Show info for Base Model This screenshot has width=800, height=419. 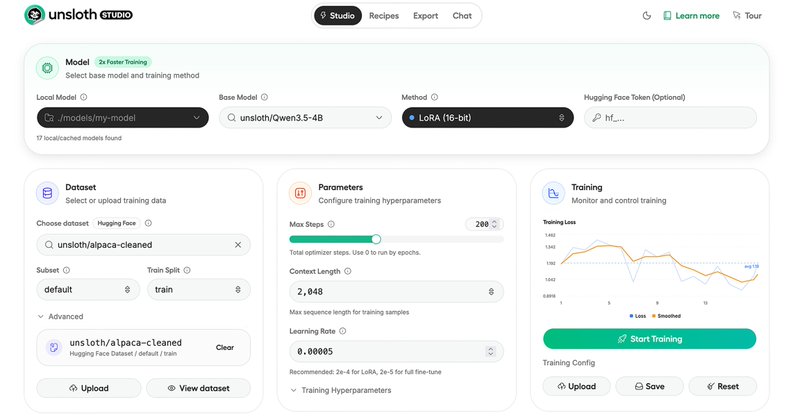[x=264, y=97]
